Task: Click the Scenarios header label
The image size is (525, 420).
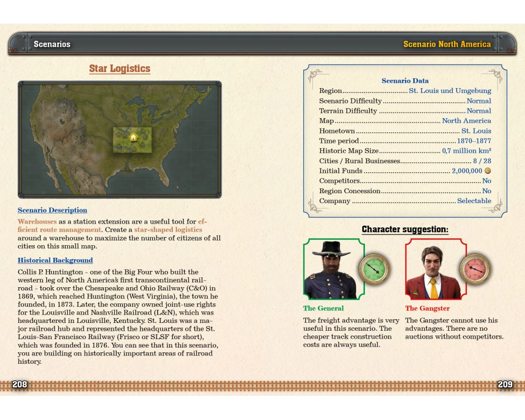Action: coord(52,45)
